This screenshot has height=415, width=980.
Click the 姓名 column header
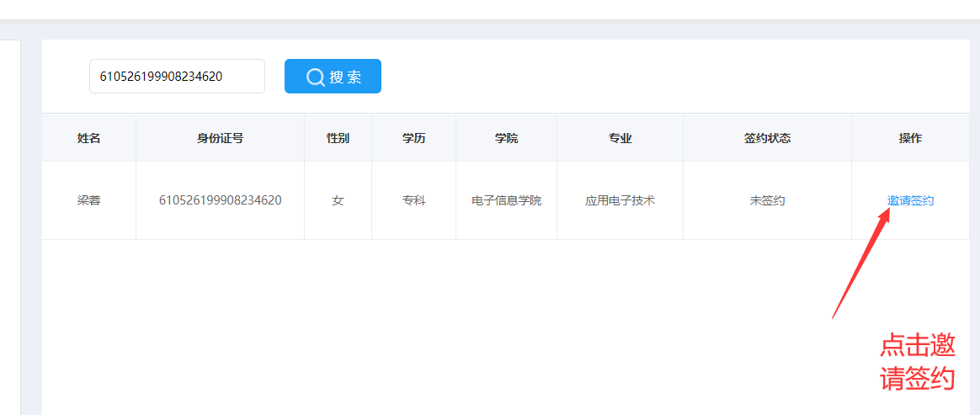tap(88, 138)
